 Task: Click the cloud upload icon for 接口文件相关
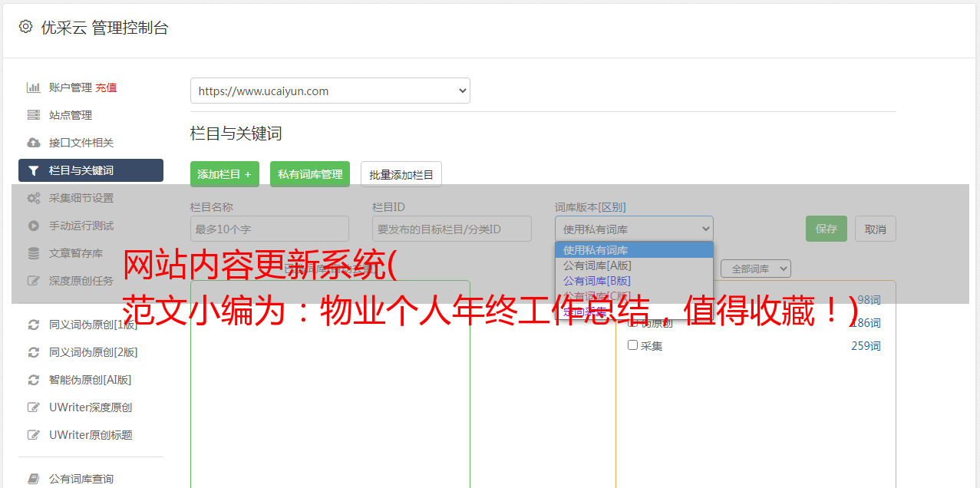coord(33,143)
